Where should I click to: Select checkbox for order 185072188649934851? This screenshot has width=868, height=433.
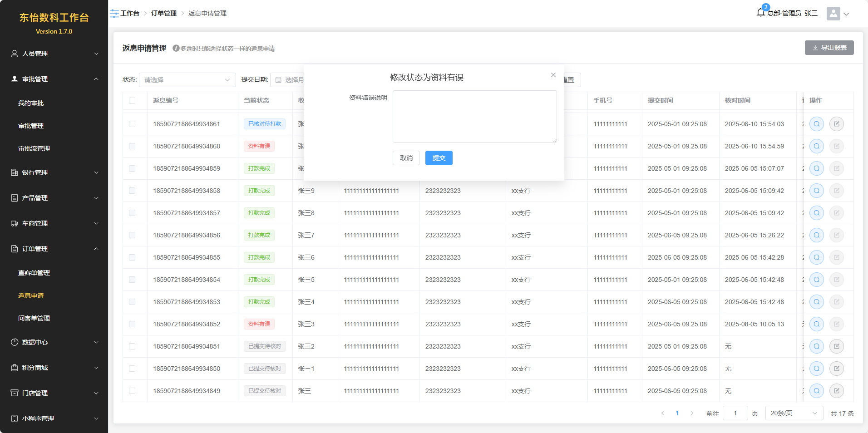click(x=132, y=346)
